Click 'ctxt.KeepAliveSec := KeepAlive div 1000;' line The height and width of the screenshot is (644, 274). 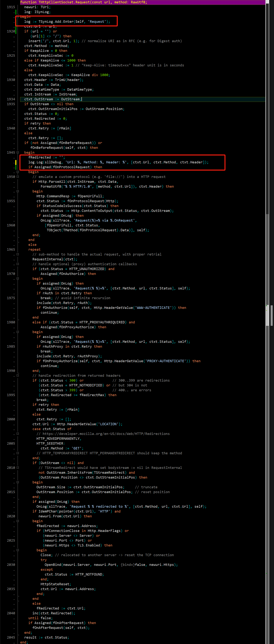click(69, 75)
